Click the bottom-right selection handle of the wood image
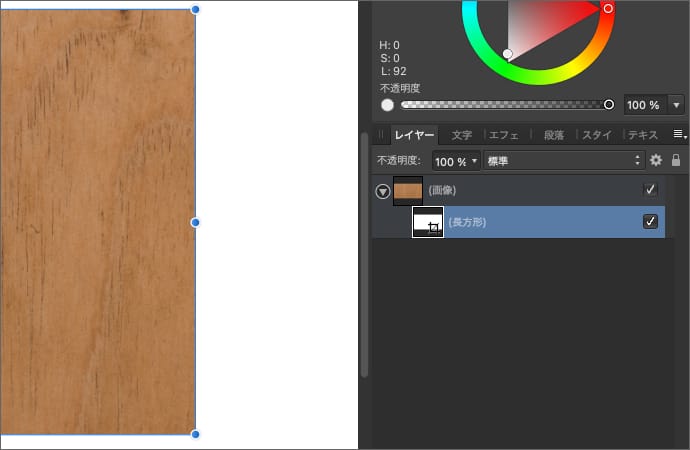This screenshot has height=450, width=690. pyautogui.click(x=195, y=434)
